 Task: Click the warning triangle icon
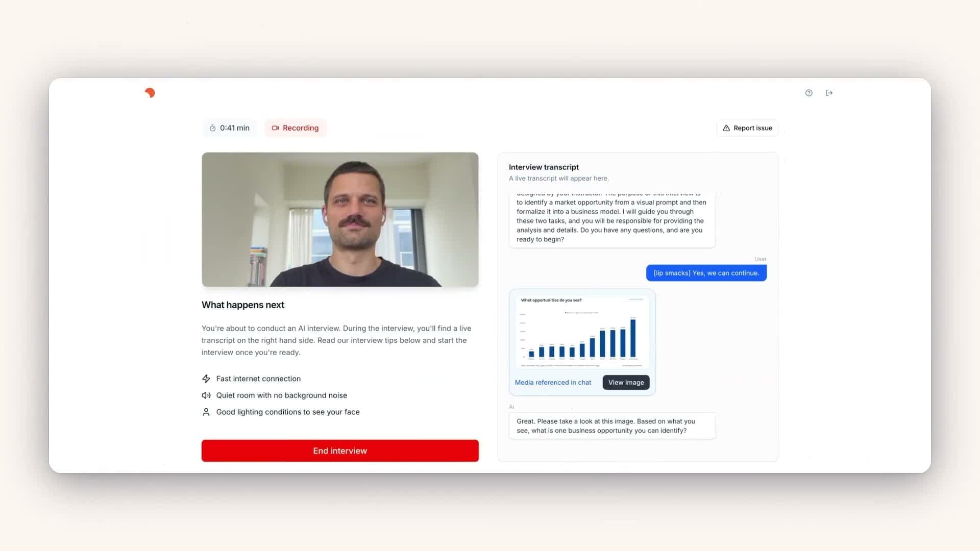pyautogui.click(x=726, y=128)
